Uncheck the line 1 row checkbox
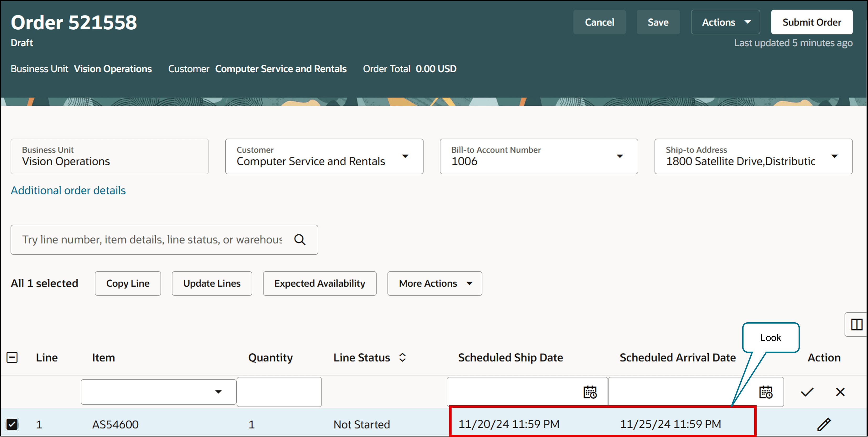The width and height of the screenshot is (868, 437). coord(12,424)
